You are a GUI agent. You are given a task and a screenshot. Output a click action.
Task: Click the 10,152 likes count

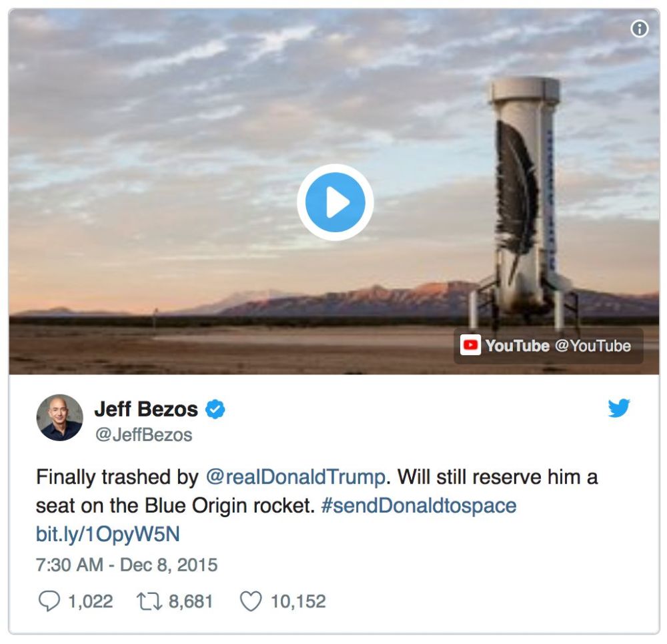pos(297,602)
